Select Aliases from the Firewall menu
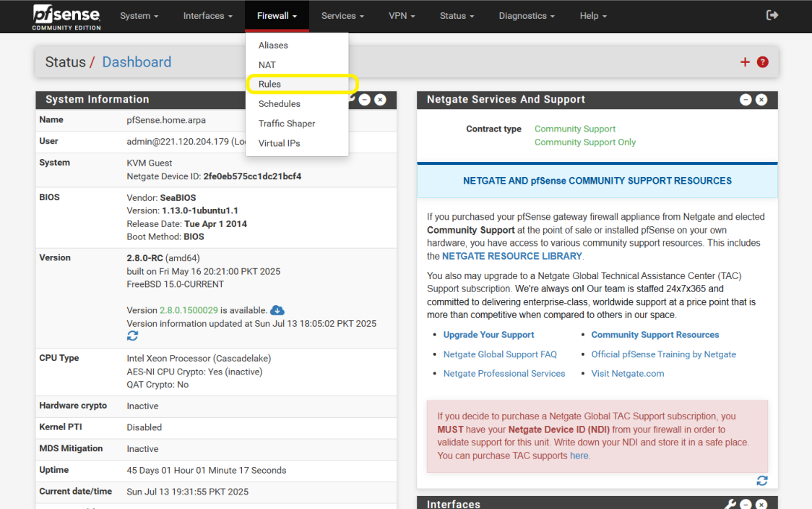 click(273, 45)
